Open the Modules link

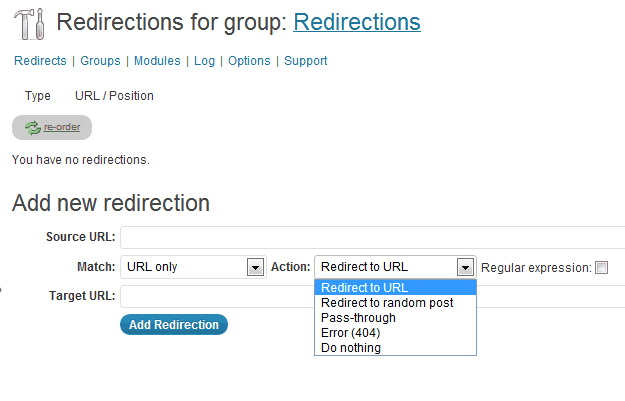(x=157, y=61)
